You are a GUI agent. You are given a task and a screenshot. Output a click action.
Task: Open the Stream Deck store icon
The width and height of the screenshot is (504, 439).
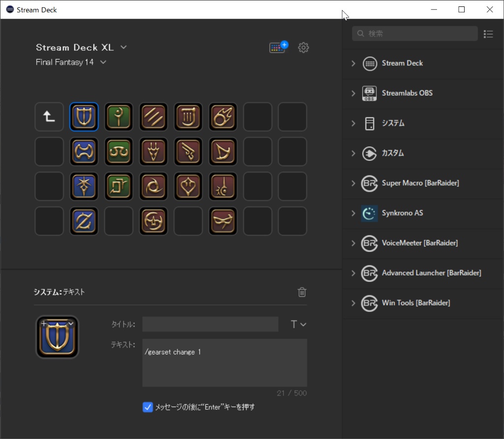277,47
